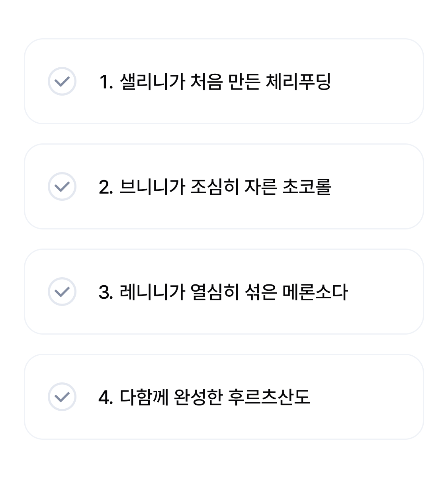The width and height of the screenshot is (448, 478).
Task: Uncheck the circle beside 브니니가 조심히 자른 초코롤
Action: (62, 186)
